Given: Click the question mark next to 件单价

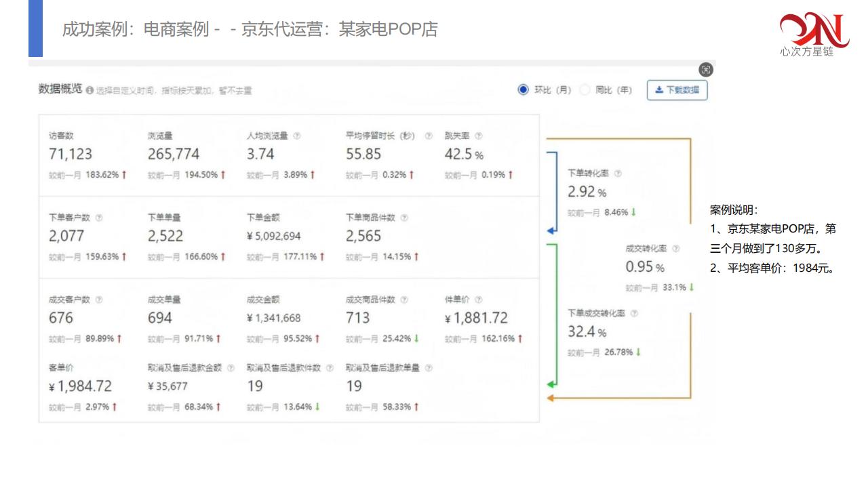Looking at the screenshot, I should coord(479,300).
